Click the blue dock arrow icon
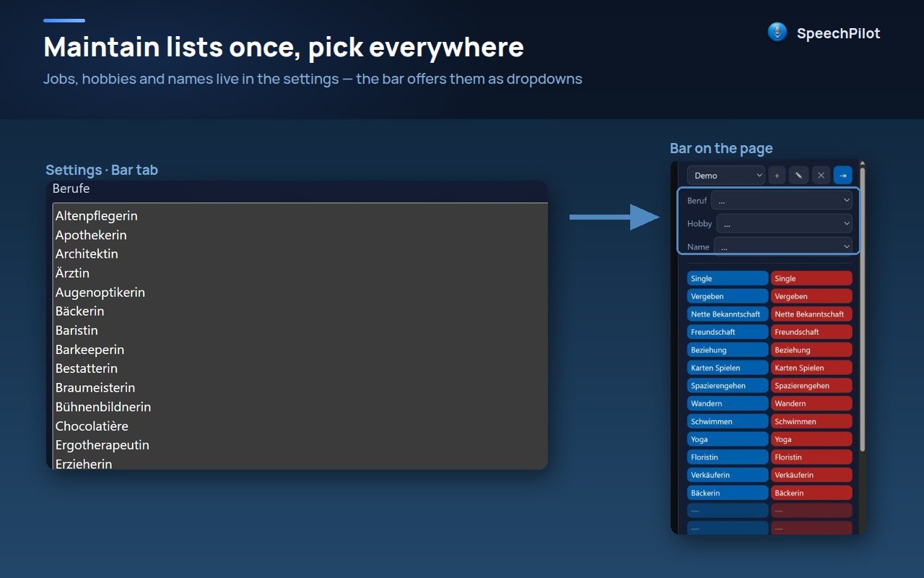924x578 pixels. 842,176
